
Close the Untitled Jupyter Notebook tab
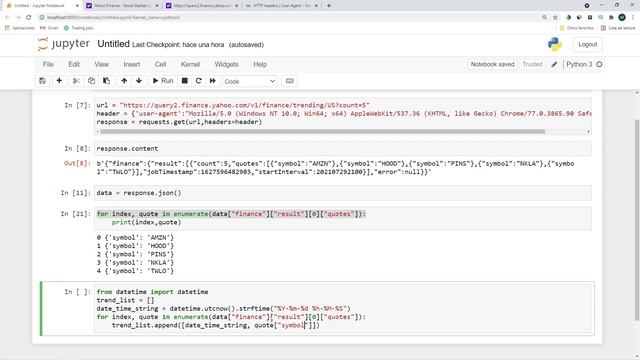click(x=78, y=6)
